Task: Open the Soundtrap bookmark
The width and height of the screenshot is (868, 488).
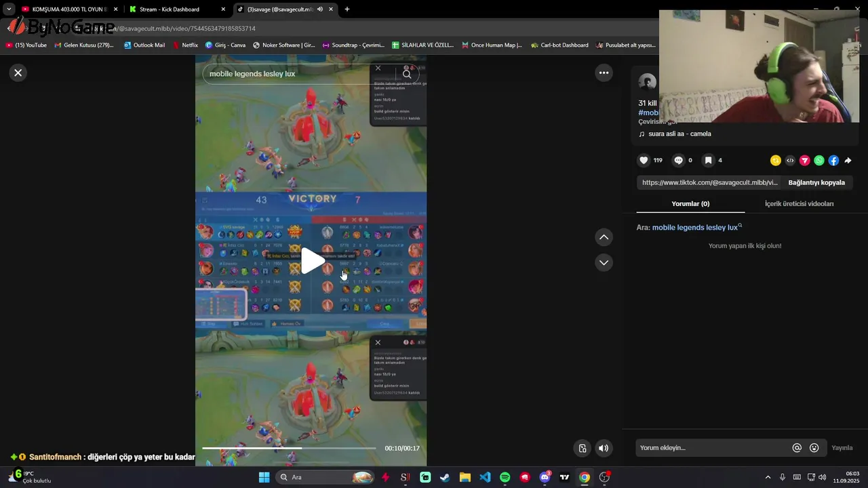Action: coord(353,45)
